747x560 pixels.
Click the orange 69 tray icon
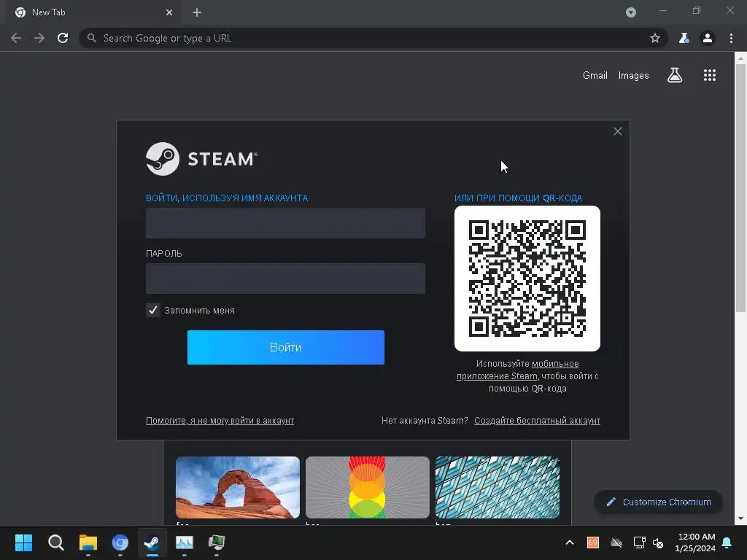pyautogui.click(x=592, y=542)
